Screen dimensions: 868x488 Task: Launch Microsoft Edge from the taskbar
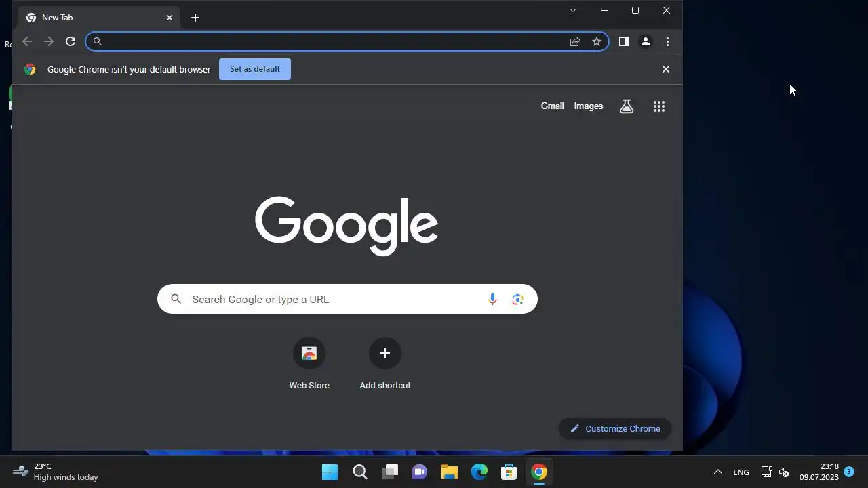(479, 472)
